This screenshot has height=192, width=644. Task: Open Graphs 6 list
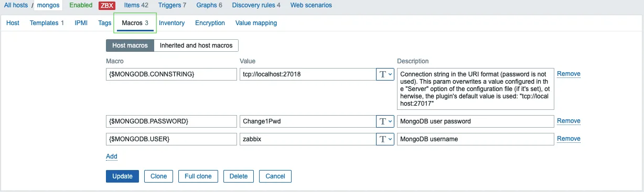click(x=209, y=5)
